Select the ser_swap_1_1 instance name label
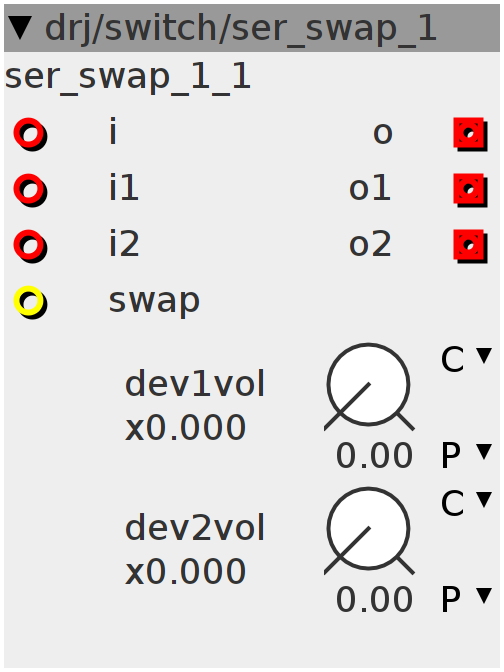504x672 pixels. coord(128,77)
